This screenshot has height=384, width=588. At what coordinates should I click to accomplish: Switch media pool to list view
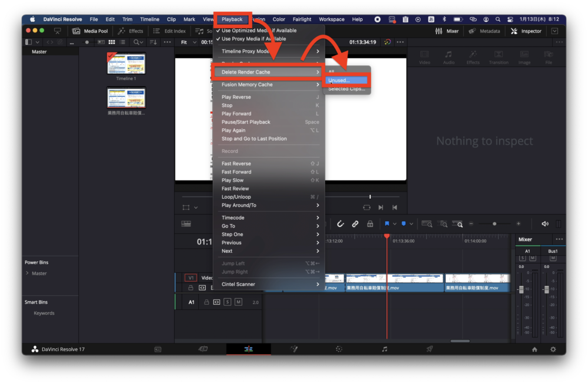coord(122,42)
